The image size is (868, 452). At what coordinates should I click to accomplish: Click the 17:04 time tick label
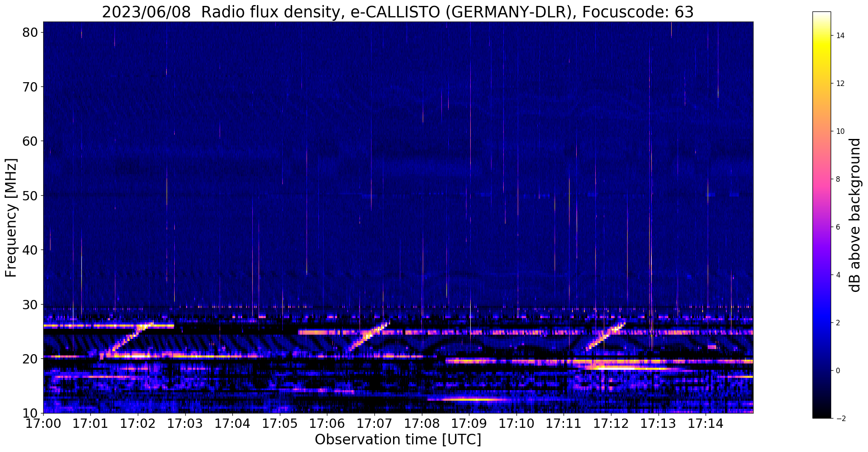click(x=232, y=424)
